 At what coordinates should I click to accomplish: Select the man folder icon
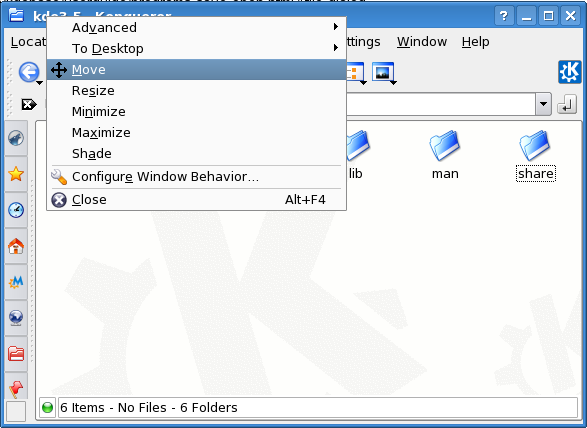click(x=445, y=145)
